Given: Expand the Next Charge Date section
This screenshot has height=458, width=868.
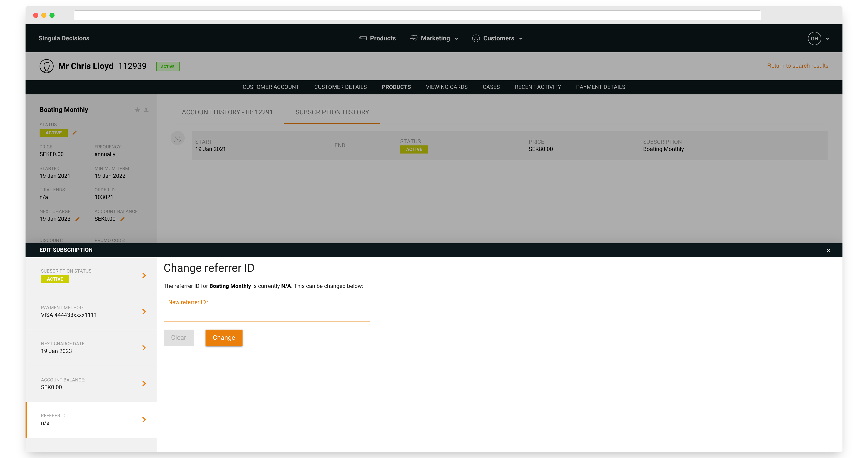Looking at the screenshot, I should coord(144,348).
